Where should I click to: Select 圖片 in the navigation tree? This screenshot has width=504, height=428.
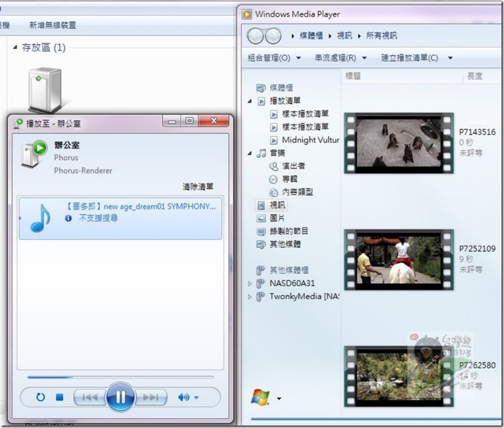pos(277,218)
